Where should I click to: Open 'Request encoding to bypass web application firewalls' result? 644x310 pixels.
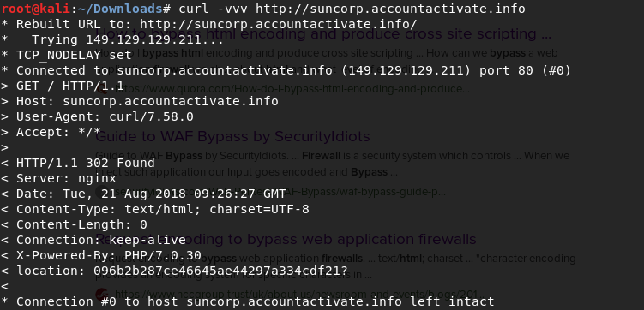(286, 239)
